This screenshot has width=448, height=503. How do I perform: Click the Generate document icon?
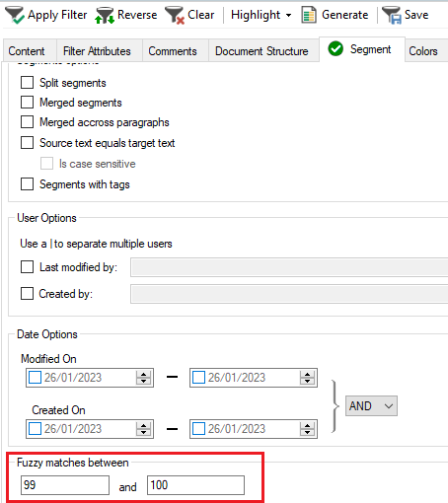(x=309, y=15)
